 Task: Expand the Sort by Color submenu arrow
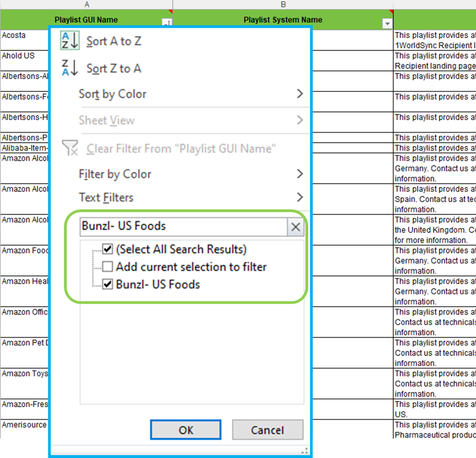coord(300,94)
